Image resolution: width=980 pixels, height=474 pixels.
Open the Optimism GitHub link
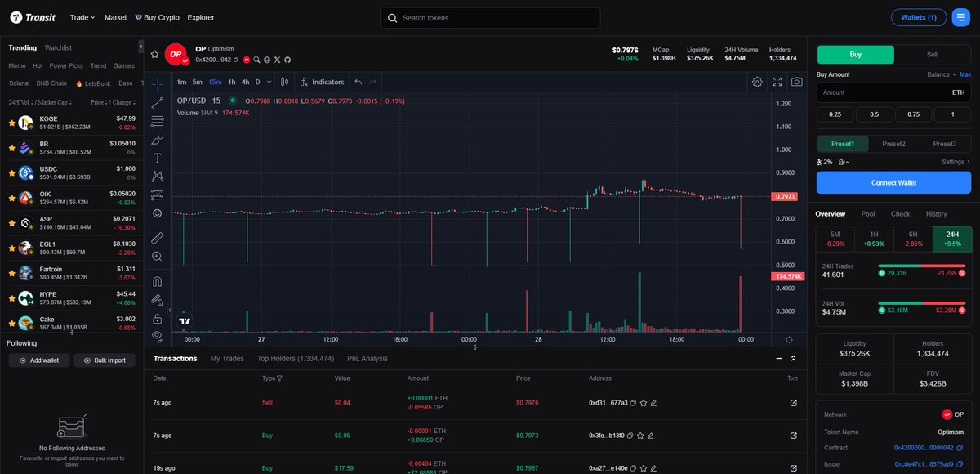[x=287, y=60]
